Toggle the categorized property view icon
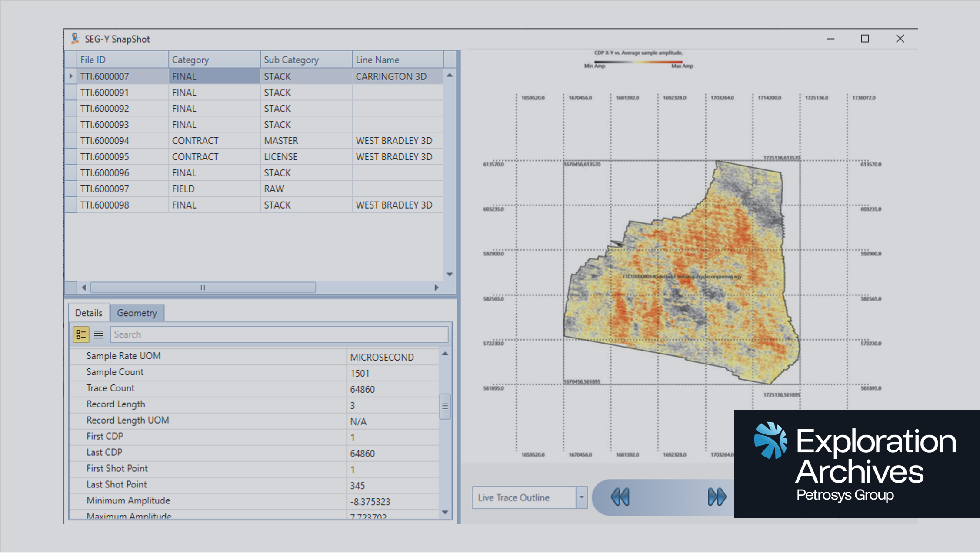The width and height of the screenshot is (980, 553). tap(80, 334)
